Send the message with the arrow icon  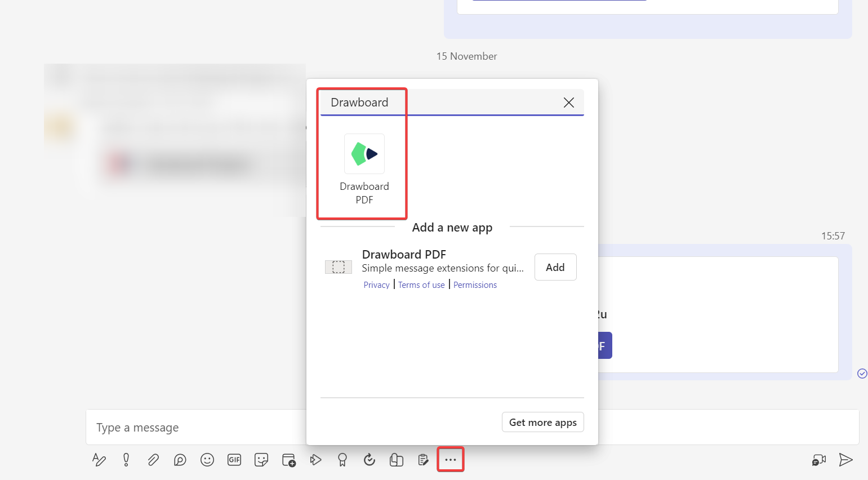845,460
